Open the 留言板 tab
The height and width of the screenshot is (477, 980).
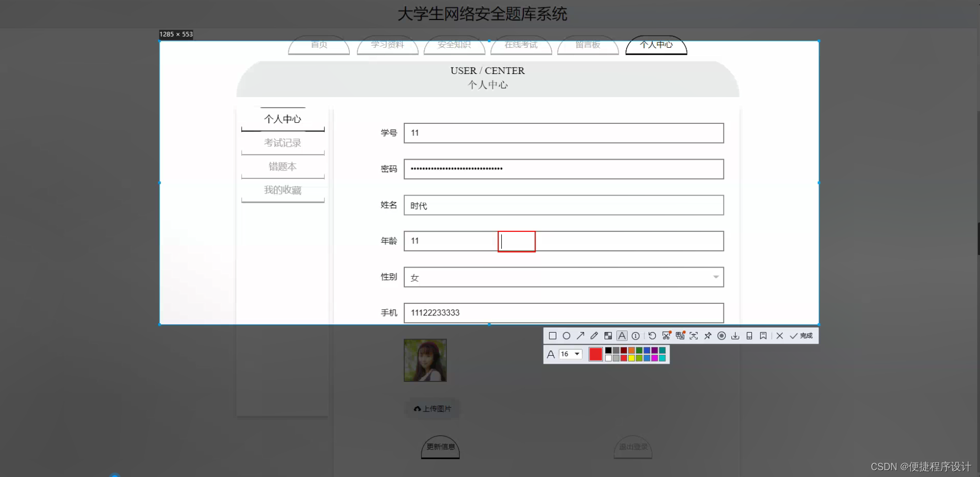588,45
